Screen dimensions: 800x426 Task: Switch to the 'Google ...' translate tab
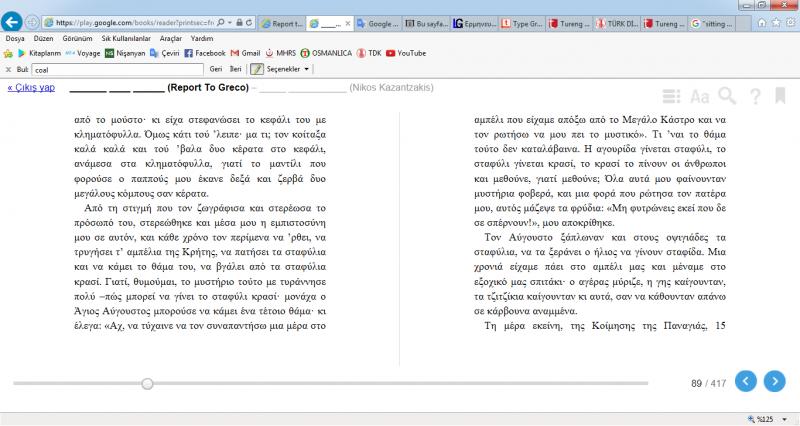coord(378,23)
